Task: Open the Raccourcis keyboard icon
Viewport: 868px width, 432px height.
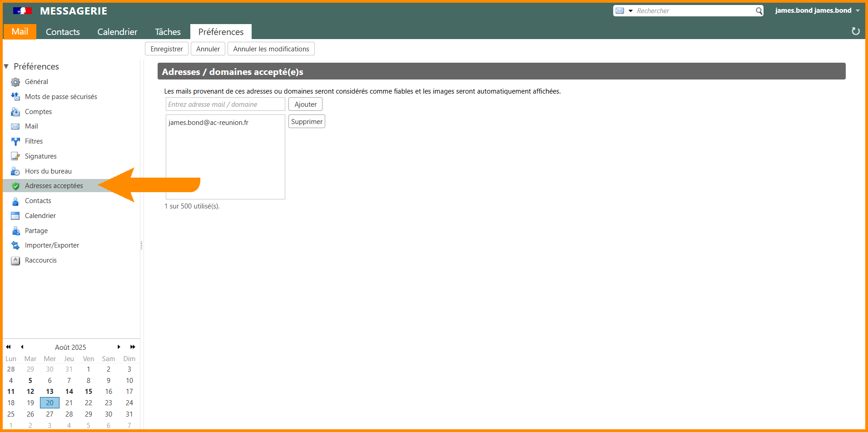Action: point(15,260)
